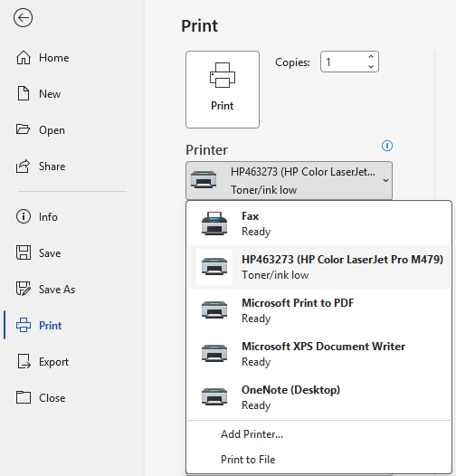Click the Print page heading
Screen dimensions: 456x476
pos(199,26)
